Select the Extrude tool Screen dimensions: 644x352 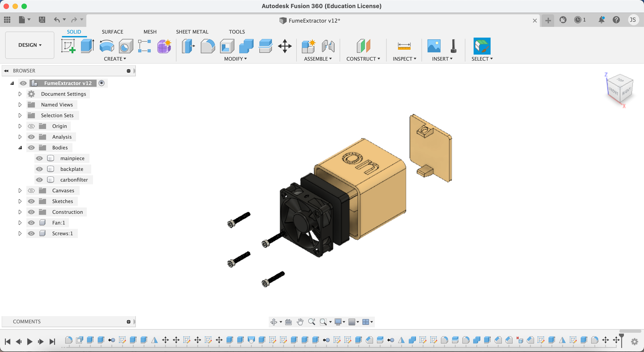87,46
